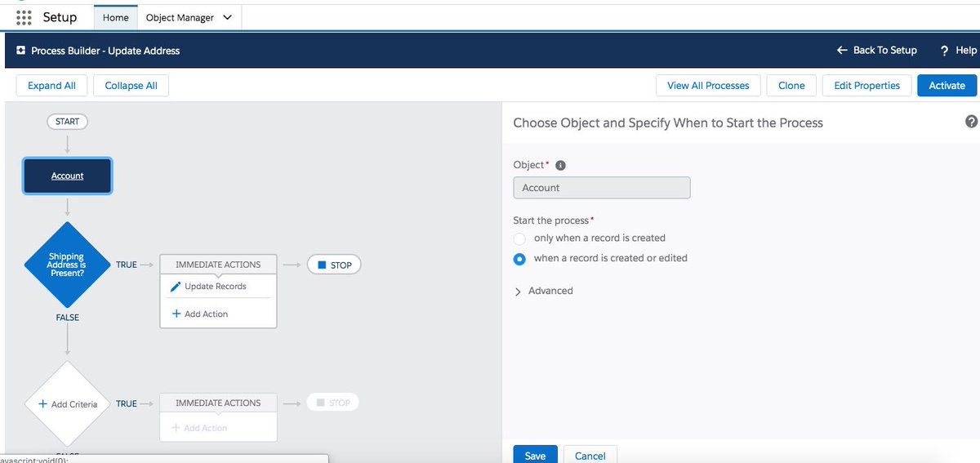Click the TRUE label beside Add Criteria

(127, 403)
